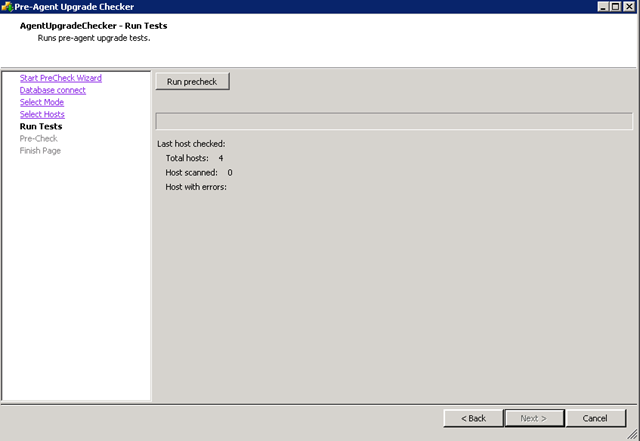Viewport: 640px width, 441px height.
Task: Return to the Select Mode step
Action: 42,102
